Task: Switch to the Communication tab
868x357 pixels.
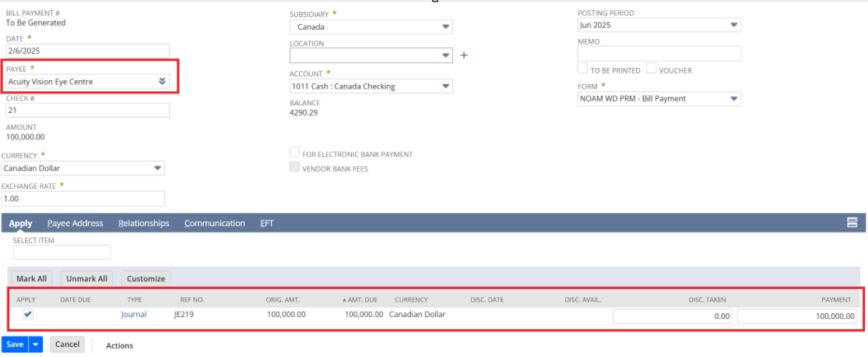Action: pos(215,224)
